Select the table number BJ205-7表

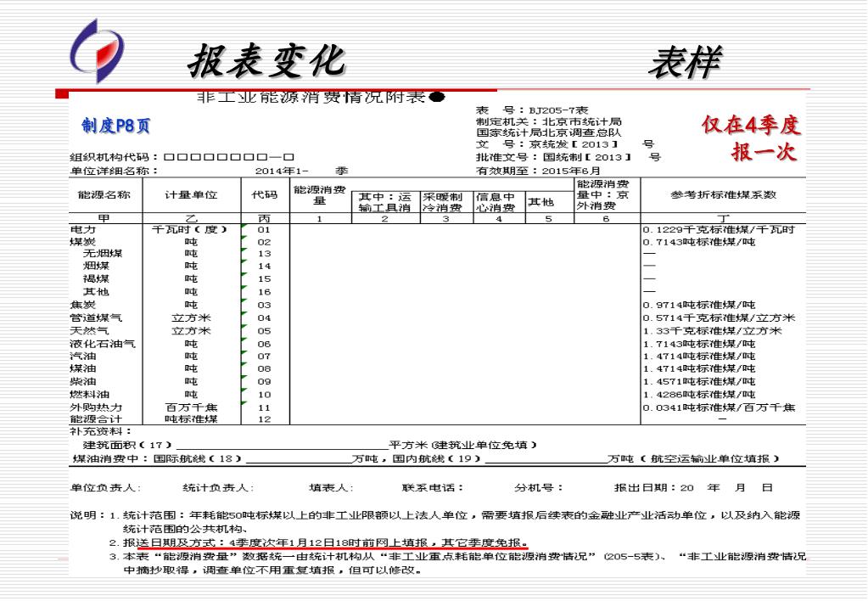(x=558, y=110)
